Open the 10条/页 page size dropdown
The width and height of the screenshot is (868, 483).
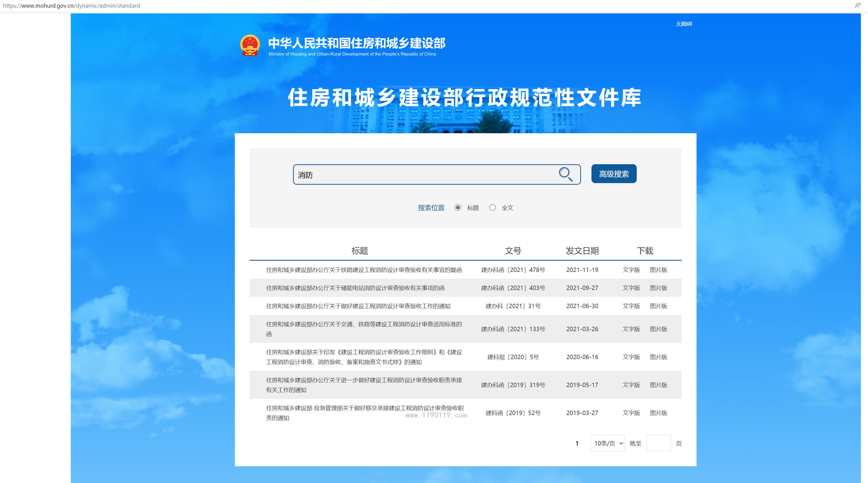[x=608, y=443]
